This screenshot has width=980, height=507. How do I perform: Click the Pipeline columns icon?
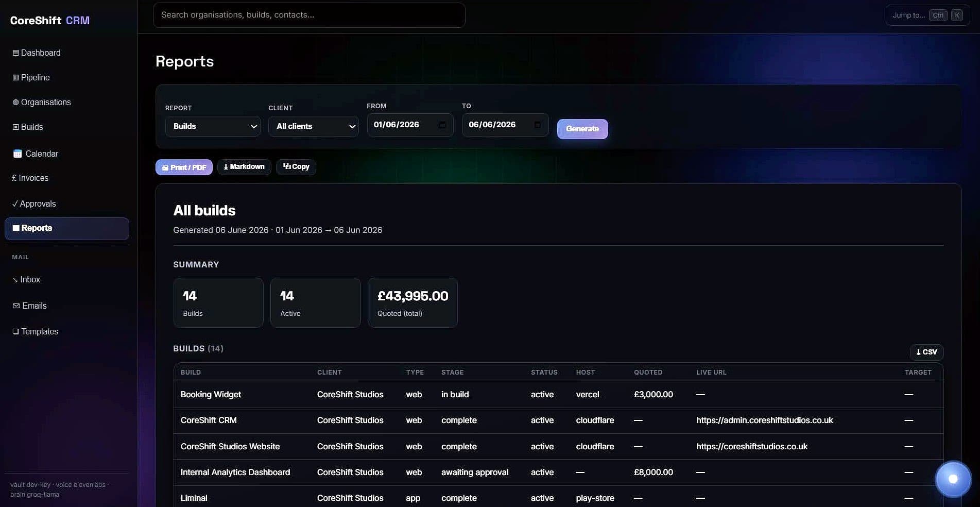pyautogui.click(x=15, y=78)
